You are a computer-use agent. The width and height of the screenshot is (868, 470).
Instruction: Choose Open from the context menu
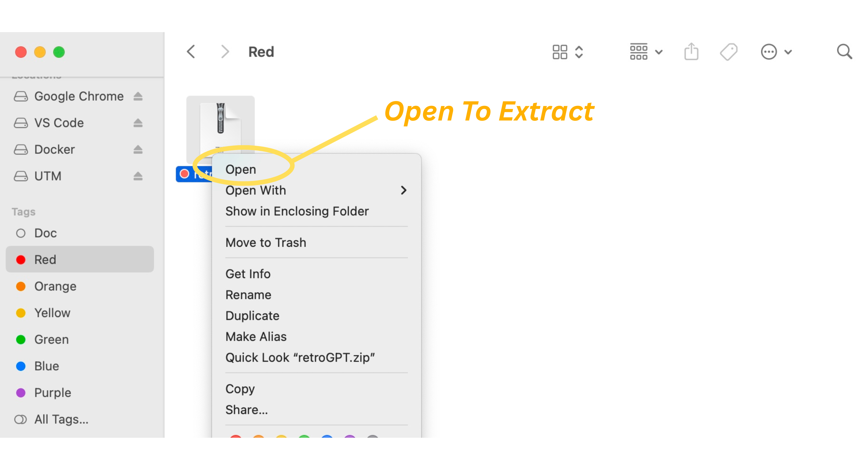pyautogui.click(x=241, y=170)
